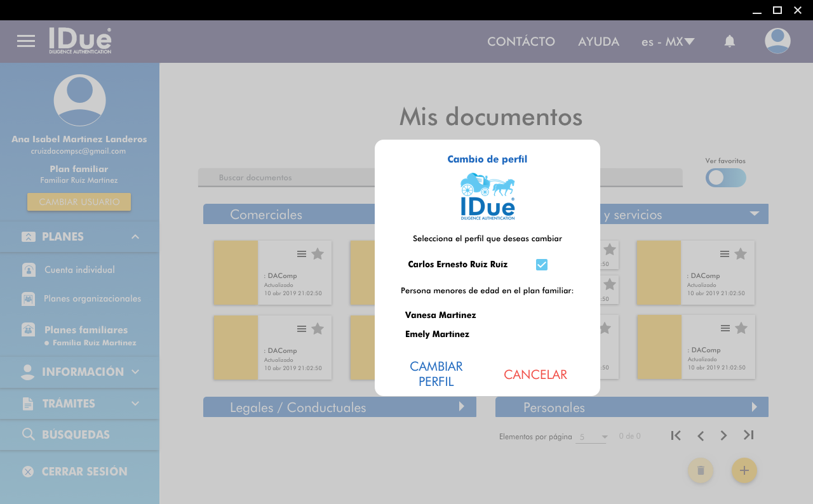Click the notification bell icon

tap(730, 41)
